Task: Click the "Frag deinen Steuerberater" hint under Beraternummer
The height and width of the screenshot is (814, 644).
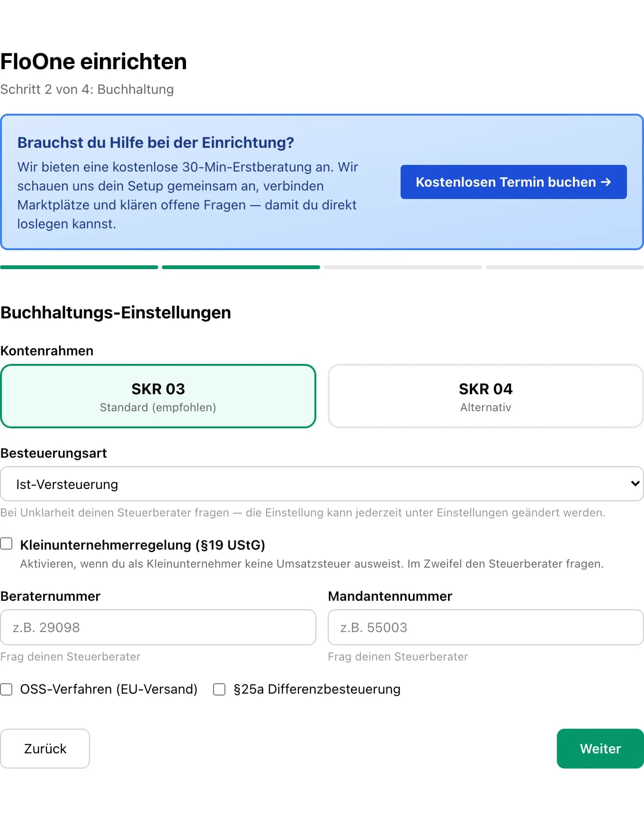Action: [x=71, y=657]
